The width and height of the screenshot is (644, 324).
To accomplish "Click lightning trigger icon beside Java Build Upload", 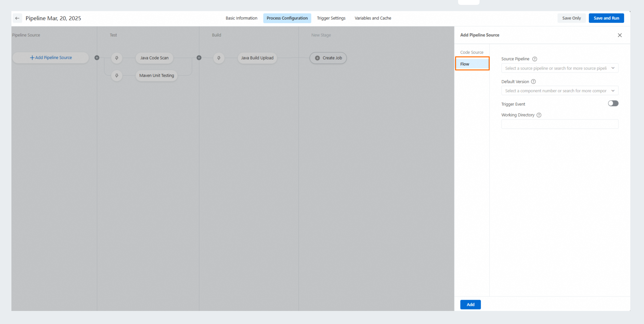I will click(219, 58).
